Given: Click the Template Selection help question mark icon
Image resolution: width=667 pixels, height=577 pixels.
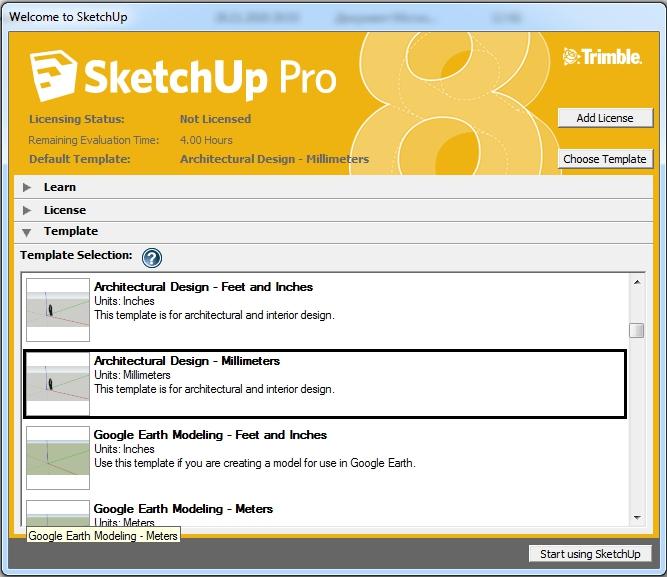Looking at the screenshot, I should (152, 258).
